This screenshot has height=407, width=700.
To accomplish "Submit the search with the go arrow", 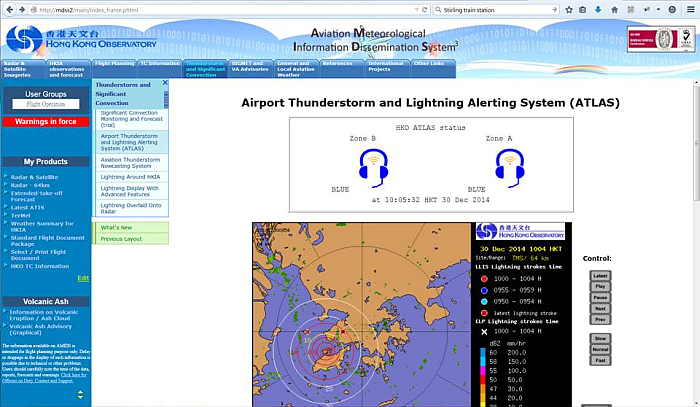I will [x=554, y=9].
